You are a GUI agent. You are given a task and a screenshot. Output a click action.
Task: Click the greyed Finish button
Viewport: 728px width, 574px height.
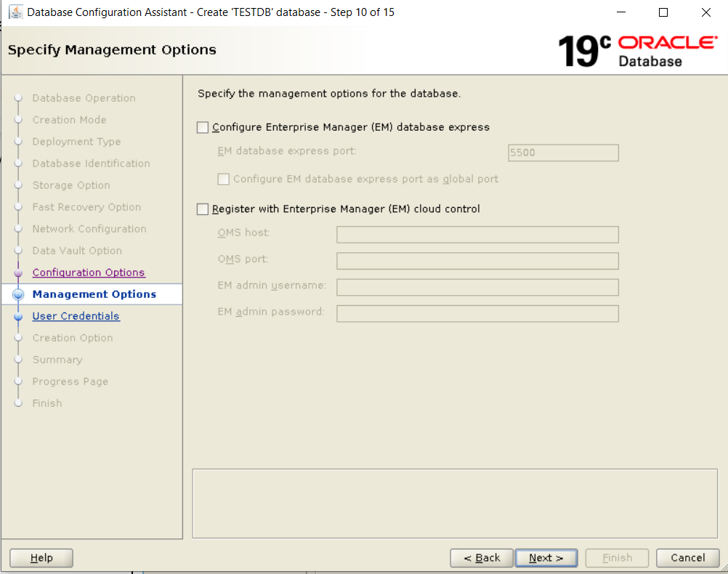tap(617, 558)
